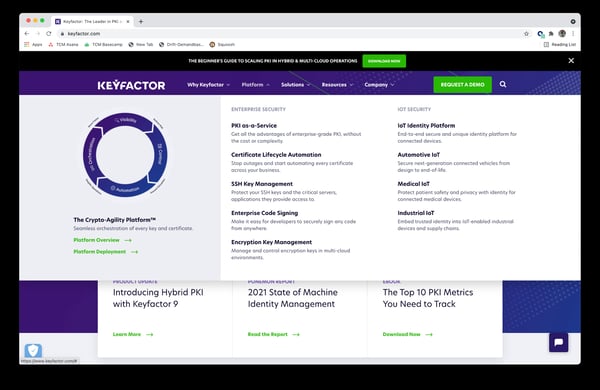Close the Keyfactor browser tab
This screenshot has height=390, width=600.
pos(128,21)
